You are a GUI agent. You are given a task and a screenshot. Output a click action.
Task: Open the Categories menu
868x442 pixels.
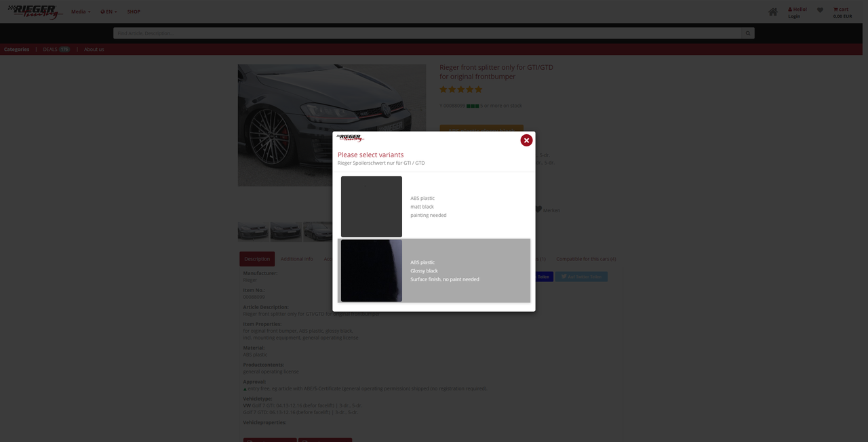point(17,49)
